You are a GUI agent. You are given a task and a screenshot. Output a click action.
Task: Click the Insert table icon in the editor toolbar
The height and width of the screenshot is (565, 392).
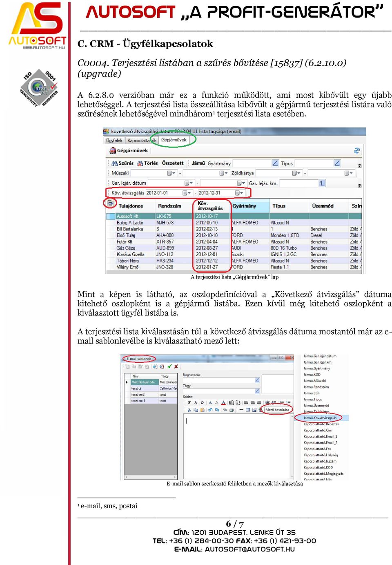pyautogui.click(x=248, y=410)
